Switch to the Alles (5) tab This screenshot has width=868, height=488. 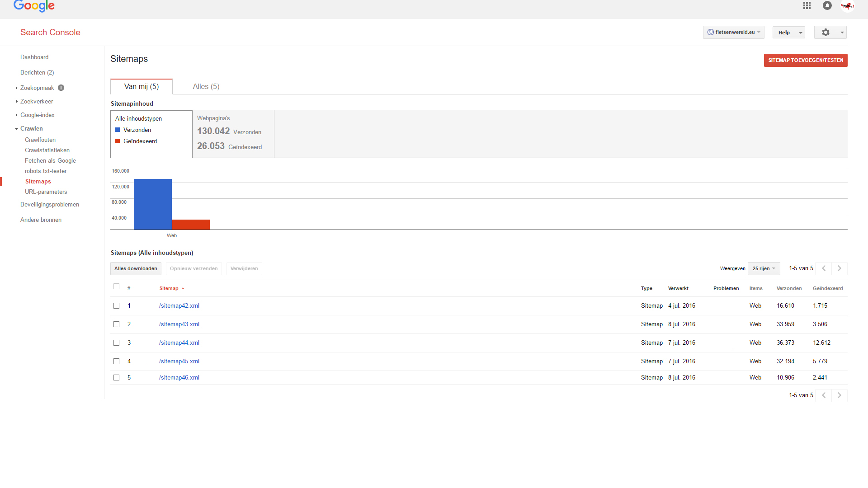206,87
